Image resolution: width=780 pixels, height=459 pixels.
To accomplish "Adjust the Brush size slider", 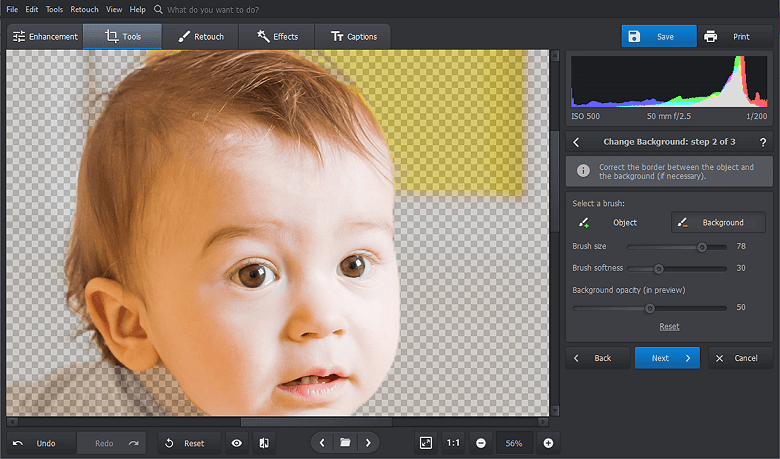I will pyautogui.click(x=702, y=246).
